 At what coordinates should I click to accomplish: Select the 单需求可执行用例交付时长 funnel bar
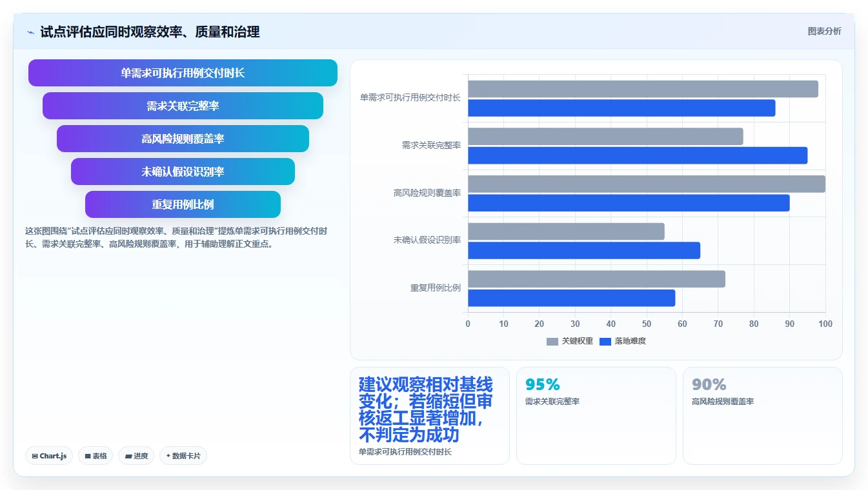(183, 73)
